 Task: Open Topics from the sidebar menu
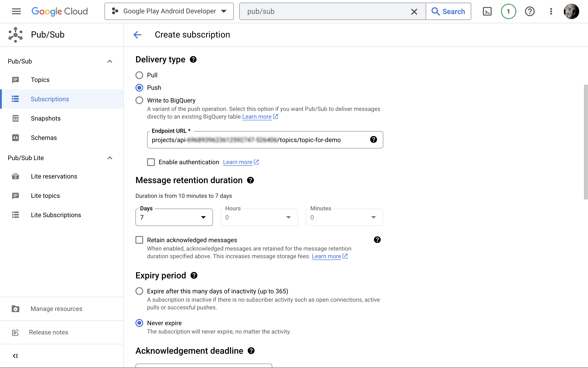tap(40, 80)
